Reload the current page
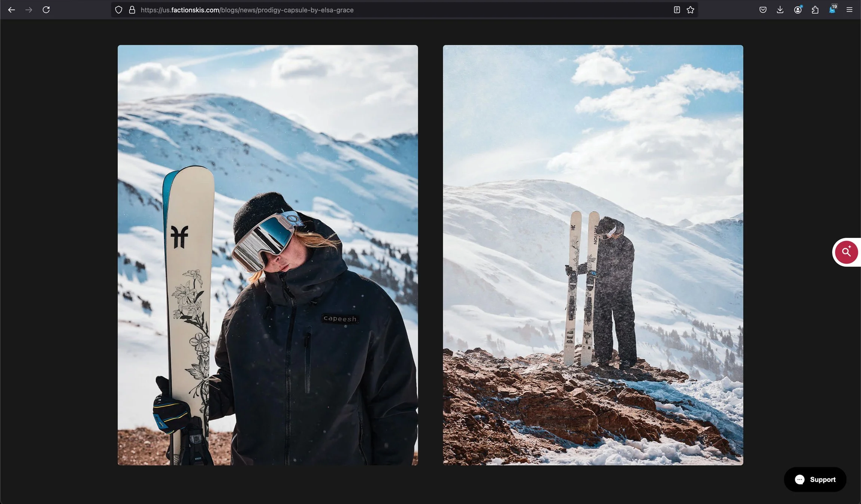The image size is (861, 504). [x=46, y=10]
